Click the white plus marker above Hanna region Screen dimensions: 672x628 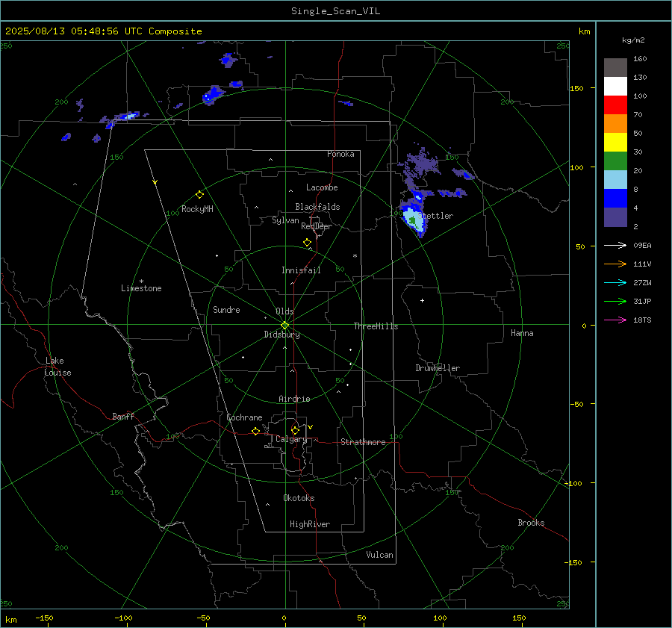coord(422,300)
